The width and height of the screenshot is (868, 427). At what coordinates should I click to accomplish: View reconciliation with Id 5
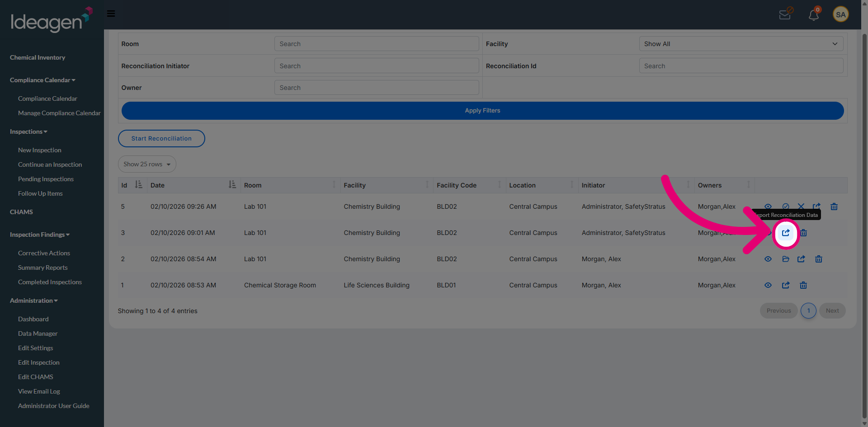point(768,206)
